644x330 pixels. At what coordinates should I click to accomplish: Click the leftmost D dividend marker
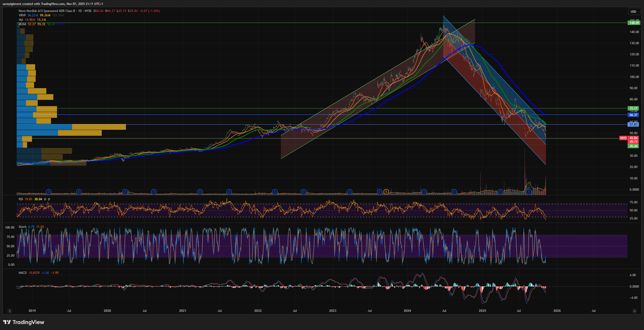(x=49, y=192)
